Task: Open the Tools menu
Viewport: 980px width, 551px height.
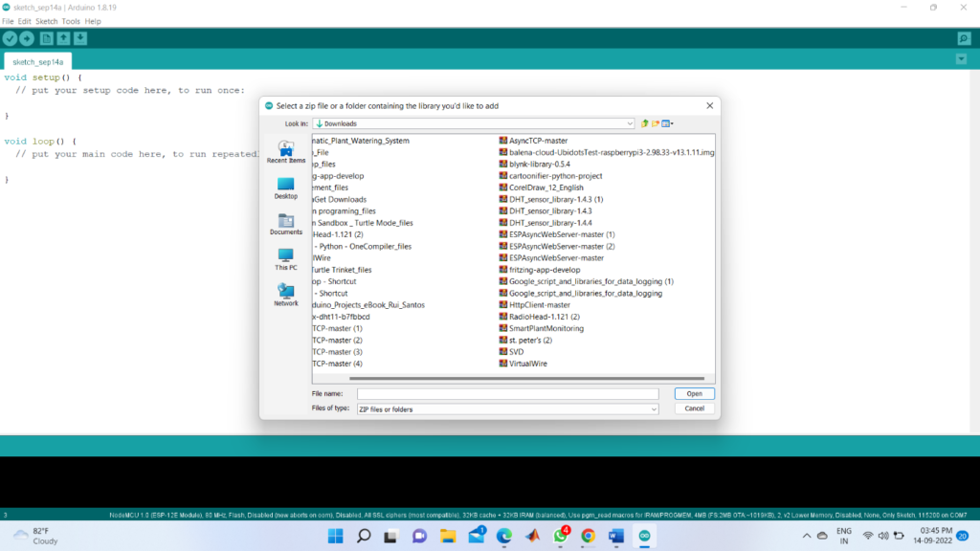Action: [x=71, y=21]
